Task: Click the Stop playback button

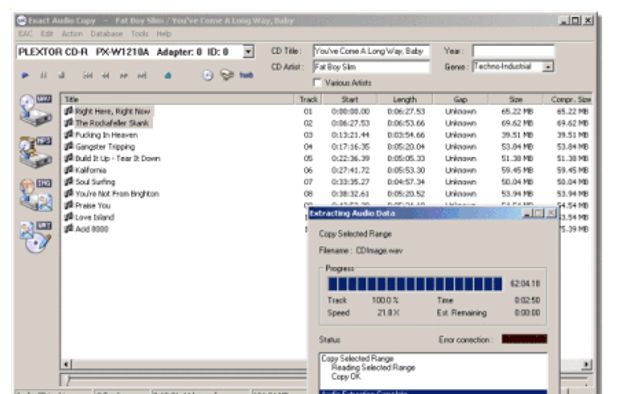Action: [x=62, y=75]
